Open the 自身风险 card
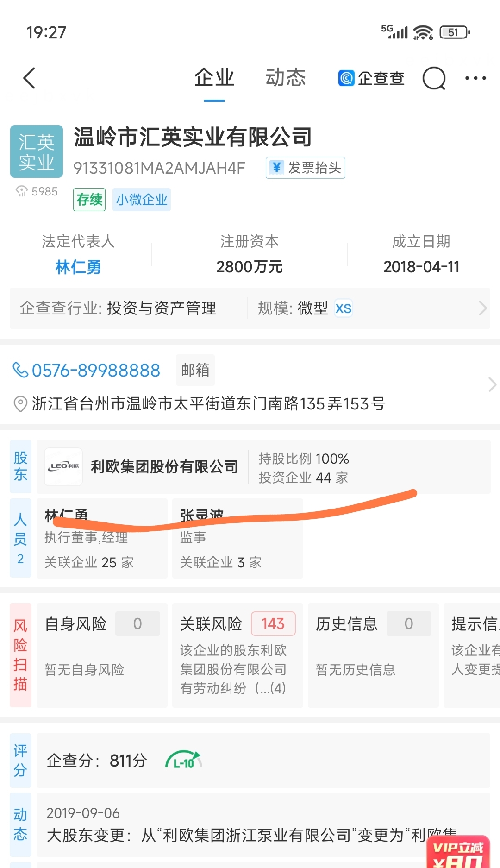Screen dimensions: 500x868 102,655
